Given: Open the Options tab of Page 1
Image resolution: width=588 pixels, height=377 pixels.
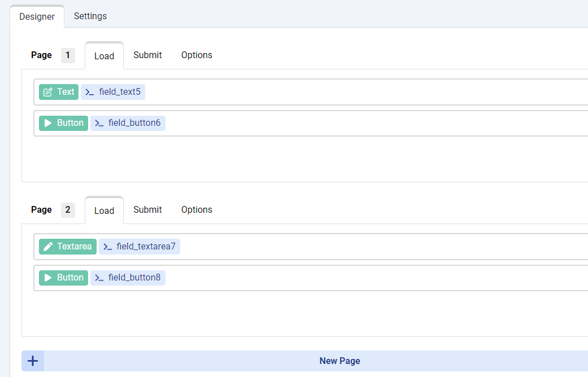Looking at the screenshot, I should [x=197, y=55].
